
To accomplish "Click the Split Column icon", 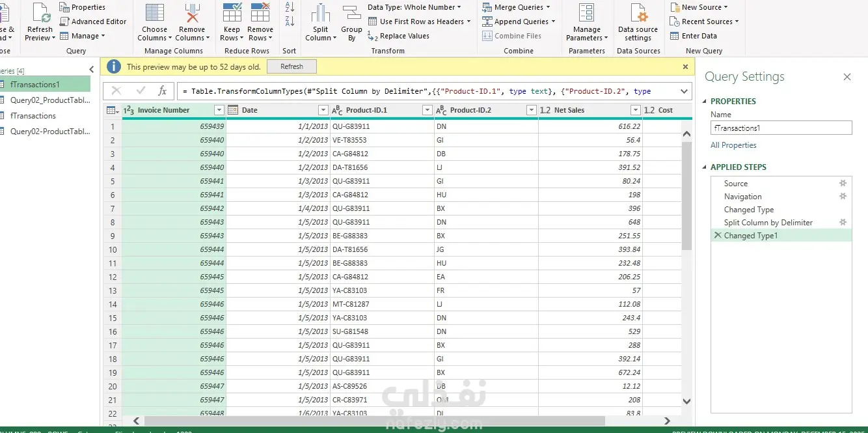I will pyautogui.click(x=320, y=14).
